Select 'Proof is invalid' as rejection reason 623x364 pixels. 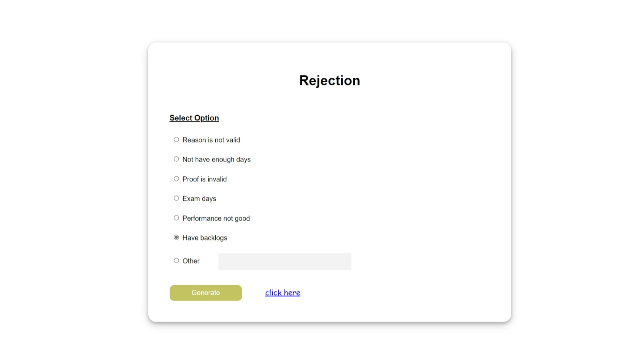pos(176,178)
